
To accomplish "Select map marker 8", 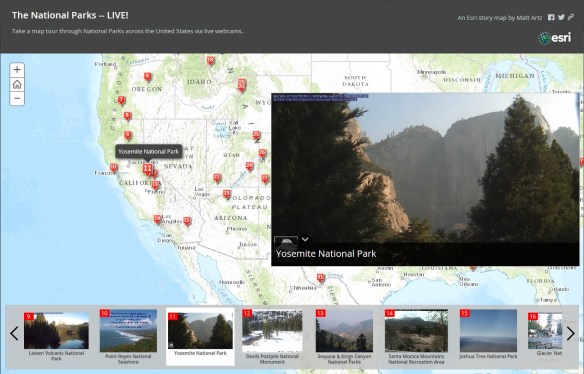I will coord(127,116).
